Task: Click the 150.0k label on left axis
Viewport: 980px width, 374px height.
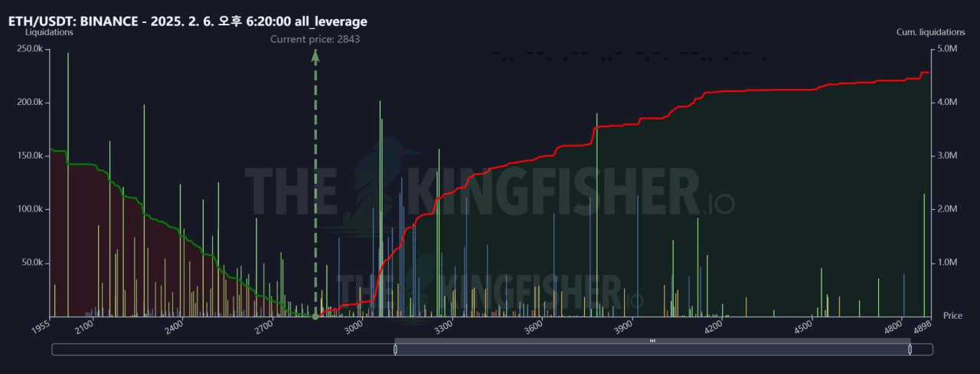Action: coord(29,156)
